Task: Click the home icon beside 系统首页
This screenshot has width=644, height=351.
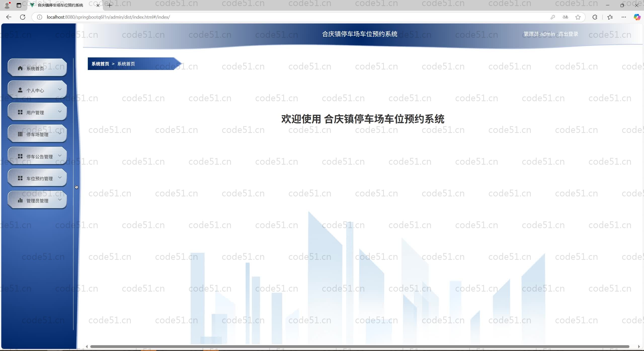Action: coord(20,68)
